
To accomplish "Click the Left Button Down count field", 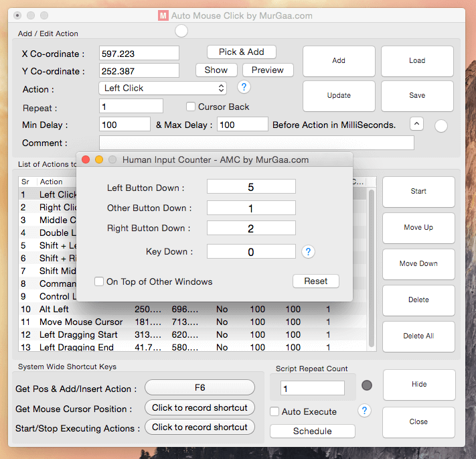I will [251, 186].
